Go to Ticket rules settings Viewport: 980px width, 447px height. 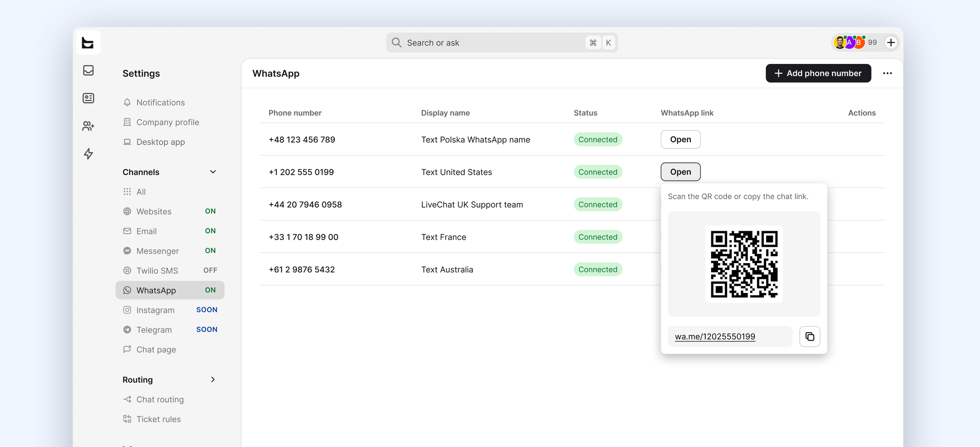coord(158,419)
